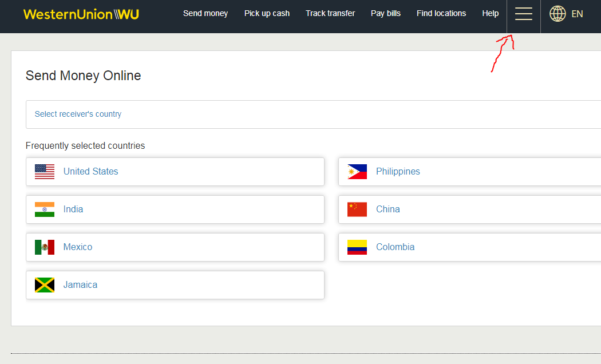Image resolution: width=601 pixels, height=364 pixels.
Task: Open Pick up cash menu item
Action: coord(267,13)
